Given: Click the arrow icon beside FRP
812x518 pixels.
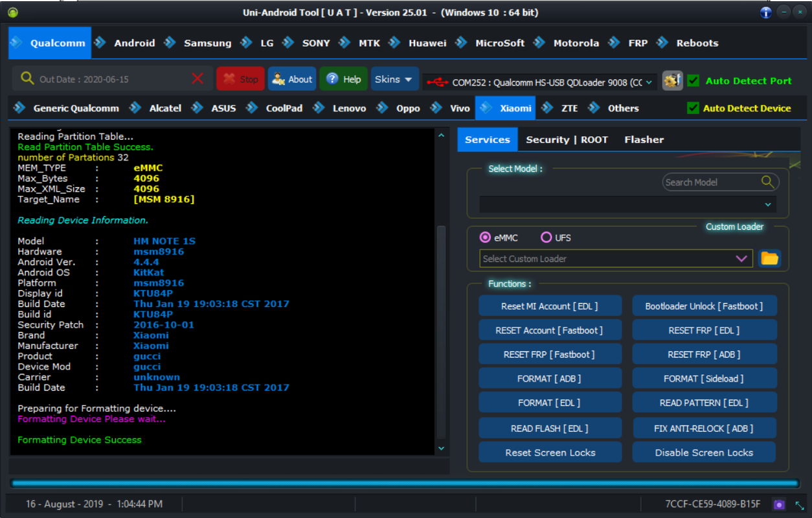Looking at the screenshot, I should [x=615, y=43].
